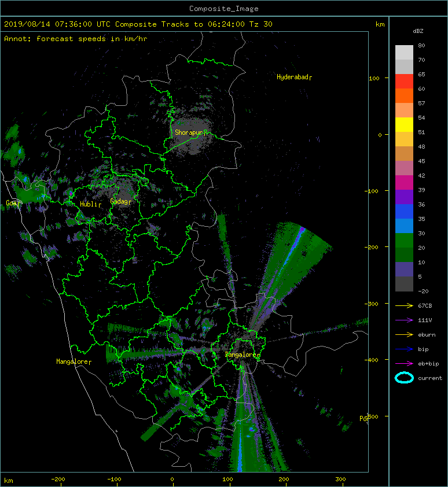Click the 'Composite Tracks to 06:24:00' text

pos(180,24)
